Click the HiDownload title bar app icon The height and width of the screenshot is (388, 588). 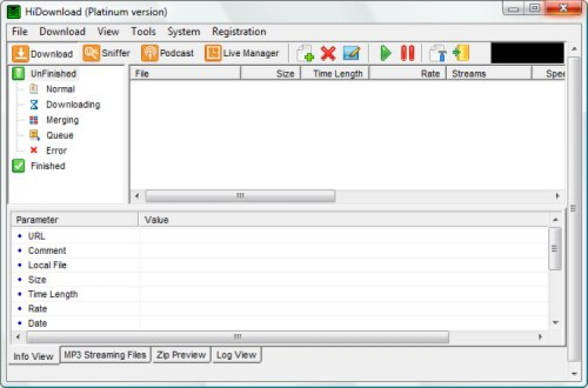pos(14,12)
